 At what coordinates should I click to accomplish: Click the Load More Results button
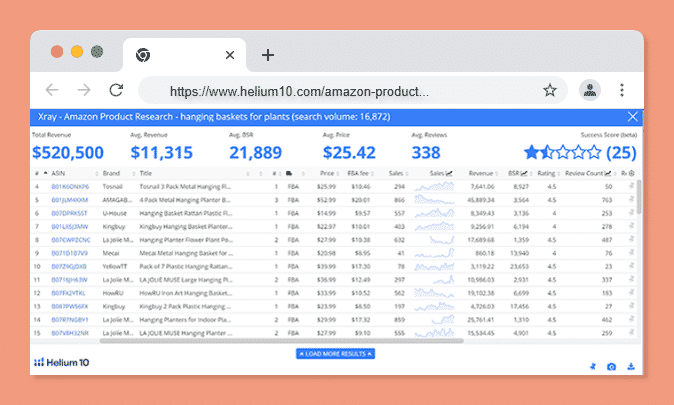(x=335, y=354)
